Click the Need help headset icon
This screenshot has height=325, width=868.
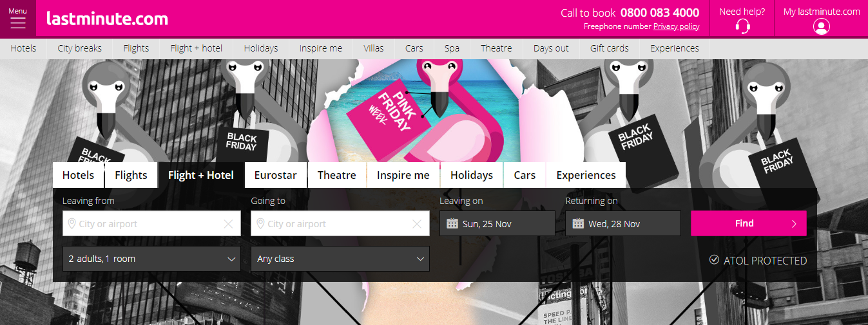[x=742, y=26]
